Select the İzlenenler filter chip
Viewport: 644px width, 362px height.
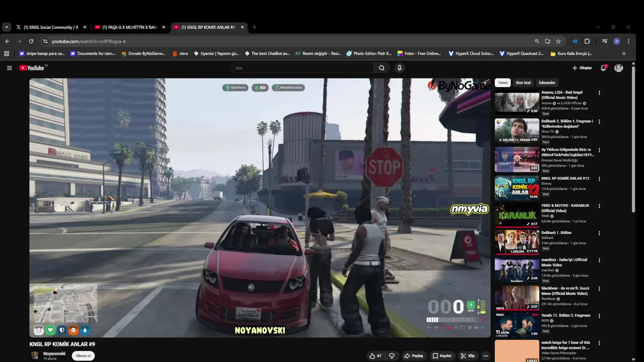coord(547,82)
